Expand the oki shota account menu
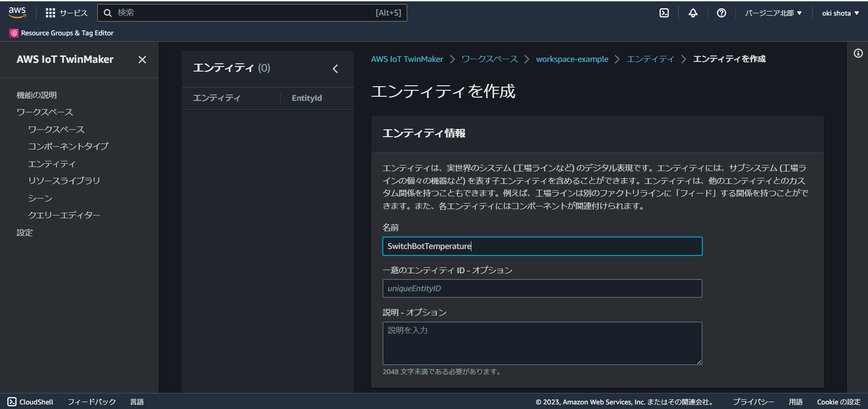 [x=840, y=13]
